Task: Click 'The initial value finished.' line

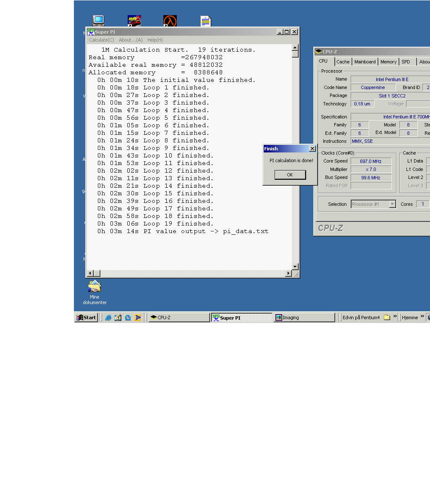Action: pos(176,80)
